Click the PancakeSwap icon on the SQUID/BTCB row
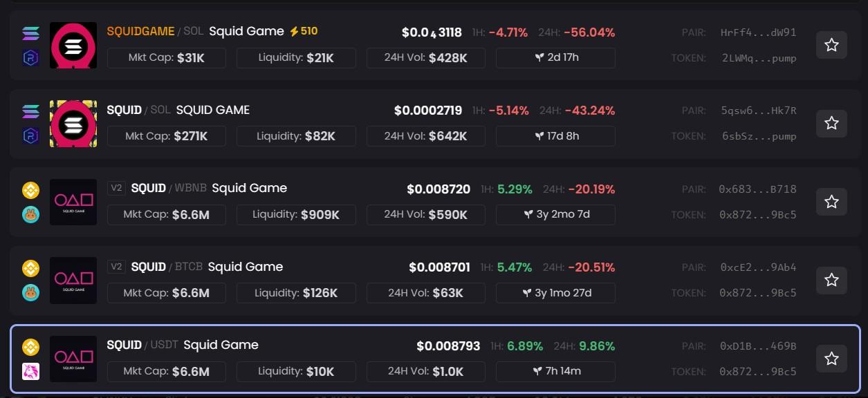This screenshot has height=398, width=868. 30,294
